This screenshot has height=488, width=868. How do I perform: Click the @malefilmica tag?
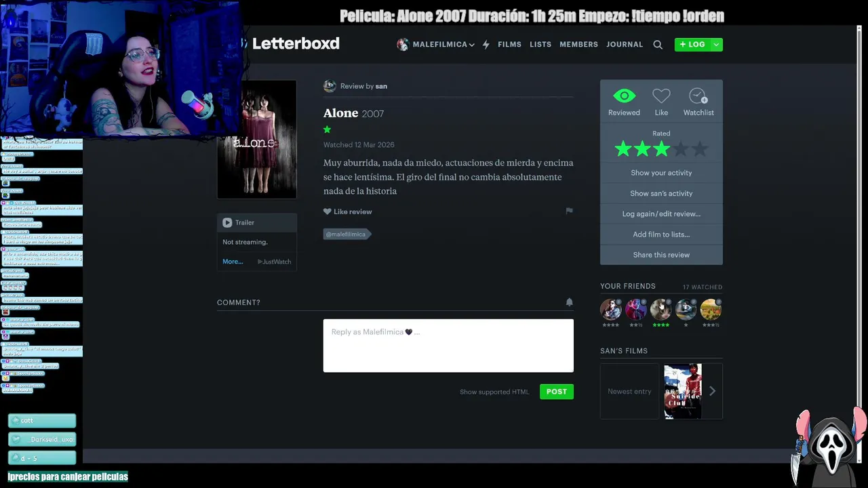346,235
